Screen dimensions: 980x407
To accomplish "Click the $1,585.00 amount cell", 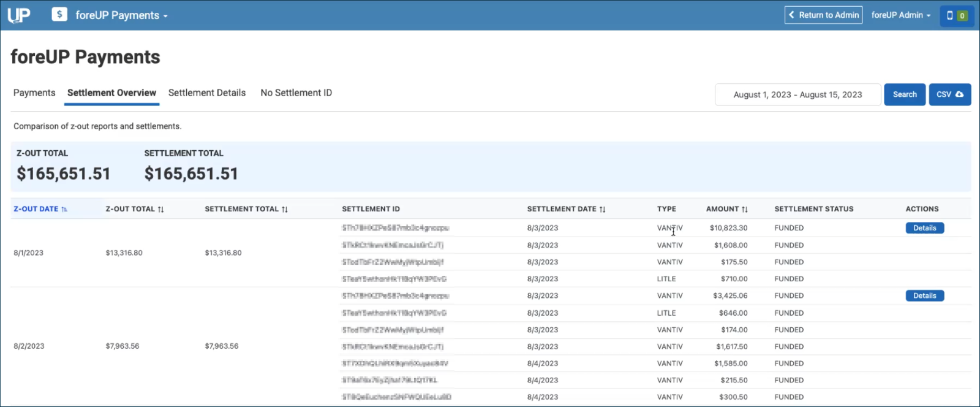I will pyautogui.click(x=731, y=363).
